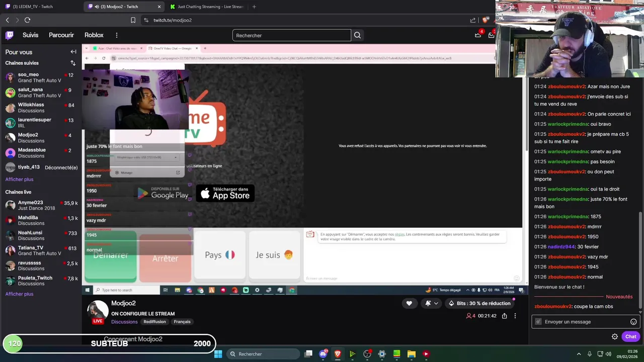The height and width of the screenshot is (362, 644).
Task: Open Discord from the taskbar
Action: (323, 354)
